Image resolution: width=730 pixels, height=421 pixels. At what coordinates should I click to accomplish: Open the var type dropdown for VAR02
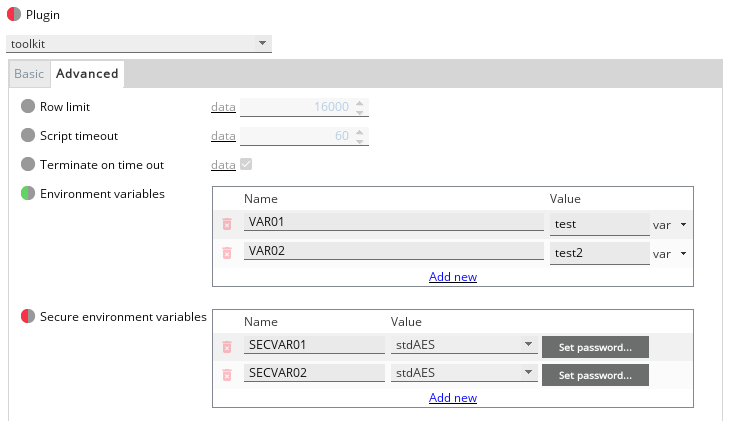coord(670,254)
